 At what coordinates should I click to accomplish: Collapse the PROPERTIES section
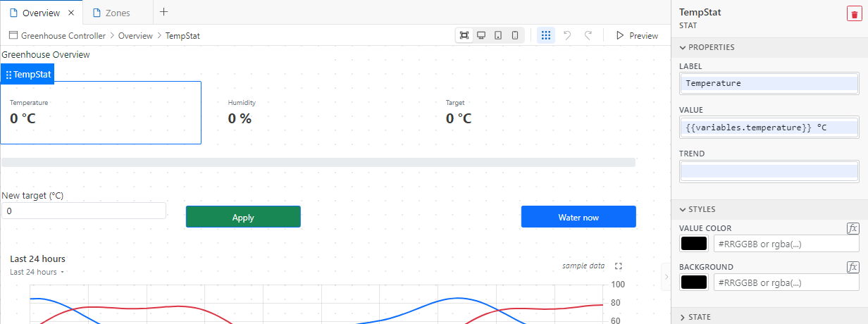[x=769, y=47]
